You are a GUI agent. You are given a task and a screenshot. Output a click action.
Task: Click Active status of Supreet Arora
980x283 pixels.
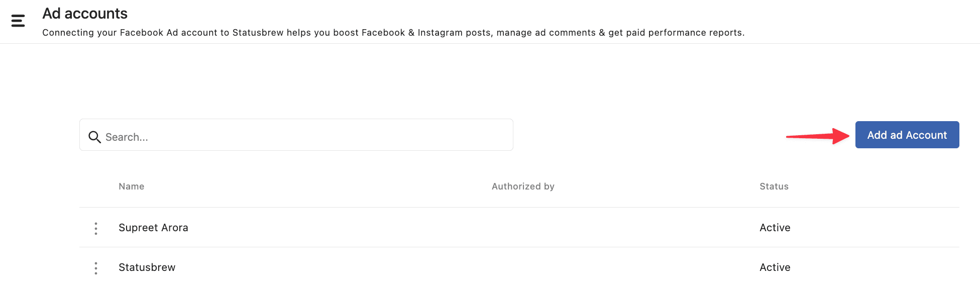coord(775,228)
